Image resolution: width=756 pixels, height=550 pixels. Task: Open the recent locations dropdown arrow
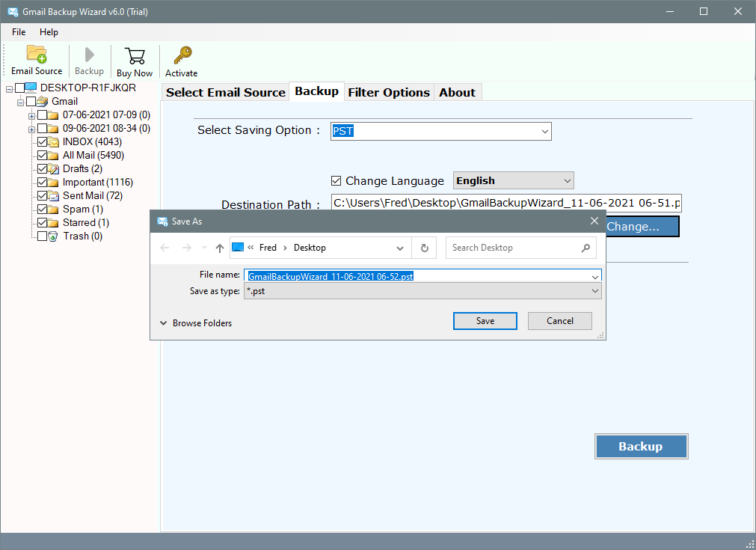tap(204, 248)
